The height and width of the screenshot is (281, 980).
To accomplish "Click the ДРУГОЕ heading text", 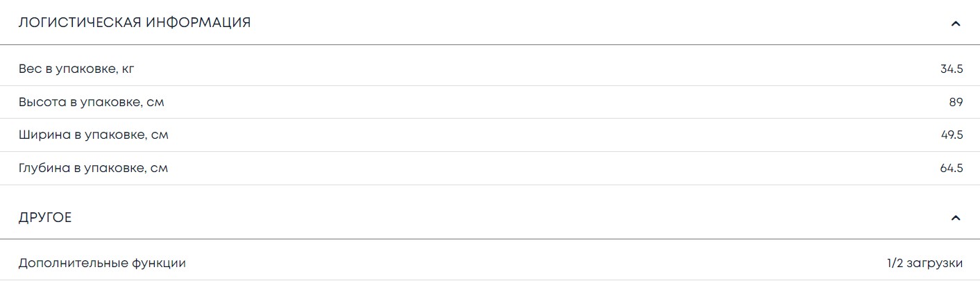I will coord(45,218).
